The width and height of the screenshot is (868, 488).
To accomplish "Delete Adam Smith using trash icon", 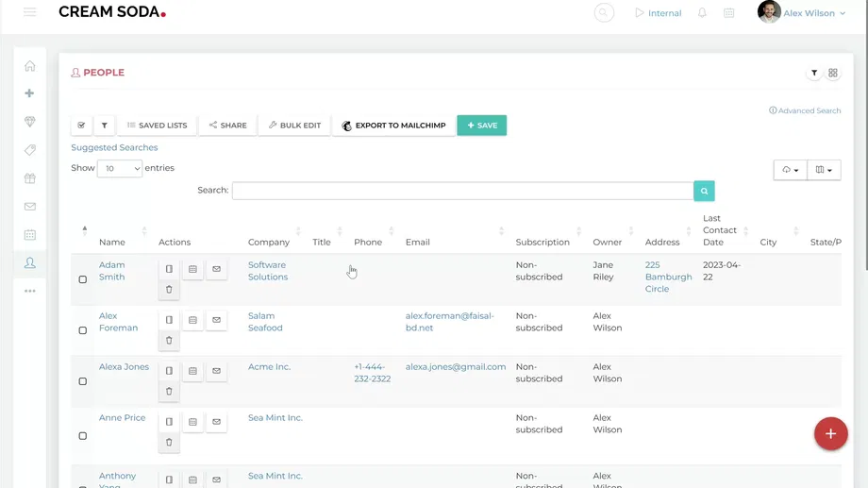I will 169,290.
